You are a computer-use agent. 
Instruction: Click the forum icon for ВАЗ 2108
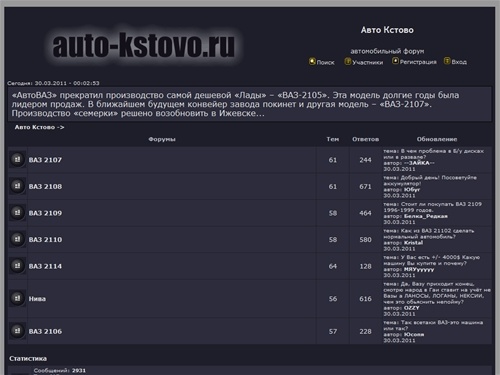pos(17,186)
